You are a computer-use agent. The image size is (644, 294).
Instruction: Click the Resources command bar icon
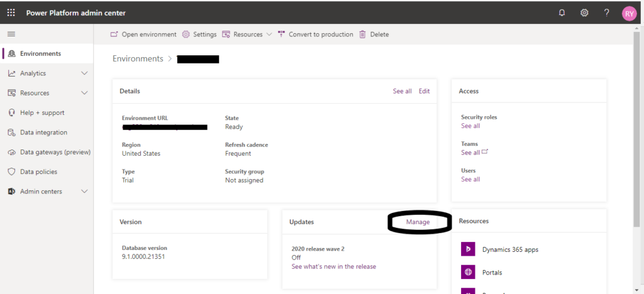point(226,35)
